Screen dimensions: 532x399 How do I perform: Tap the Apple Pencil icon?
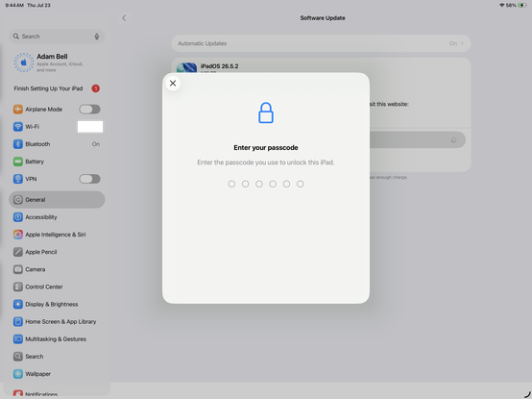[x=18, y=252]
